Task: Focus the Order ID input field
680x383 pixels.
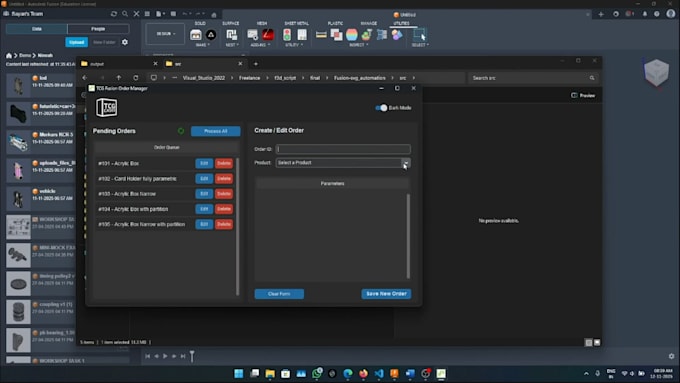Action: pos(343,149)
